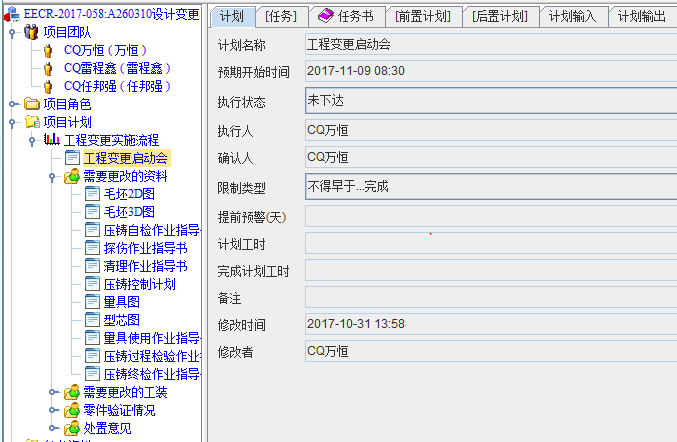Click the 计划名称 field
Image resolution: width=677 pixels, height=442 pixels.
pos(491,44)
